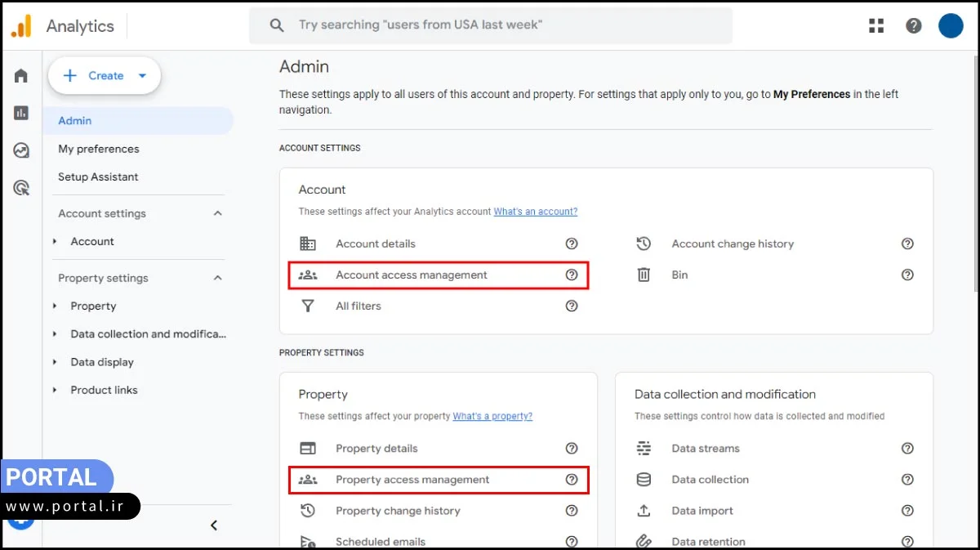Open the Create dropdown arrow
Screen dimensions: 980x550
[140, 75]
